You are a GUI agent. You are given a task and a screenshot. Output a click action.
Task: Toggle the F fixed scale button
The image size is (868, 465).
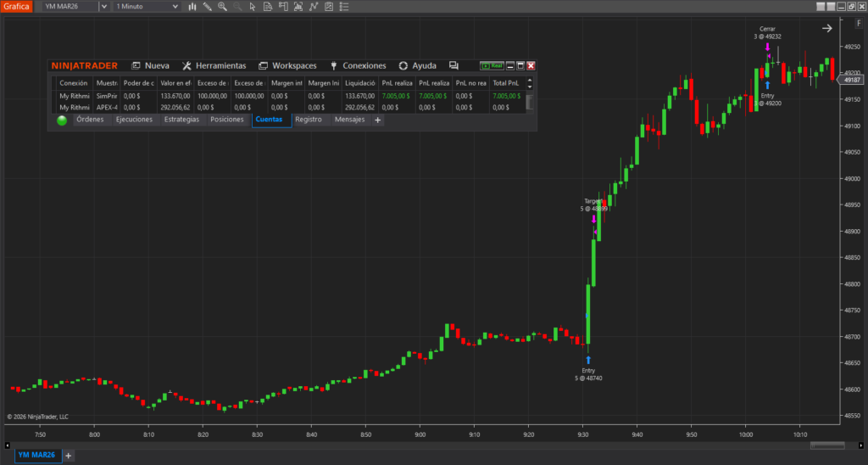coord(858,22)
